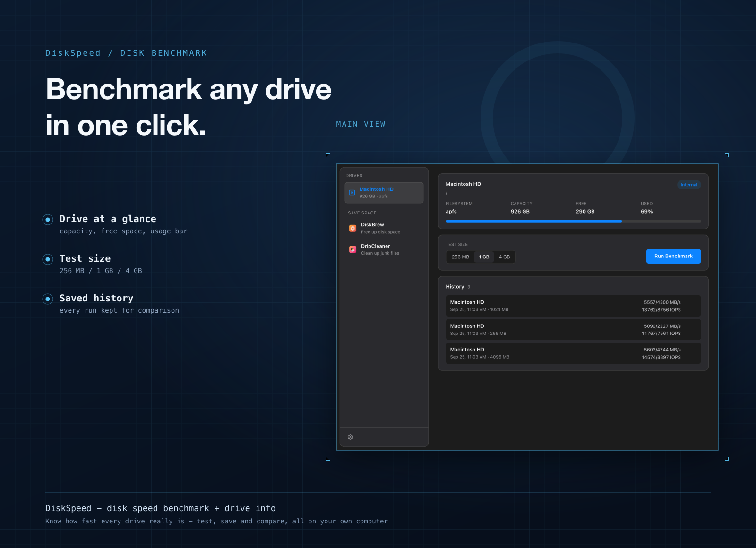
Task: Open history entry with 256 MB test
Action: (573, 329)
